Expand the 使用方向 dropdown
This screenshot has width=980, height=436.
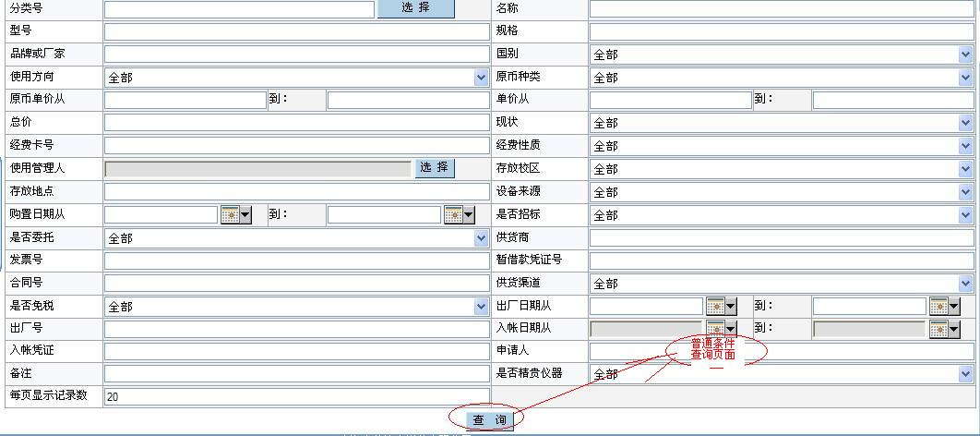pyautogui.click(x=481, y=78)
